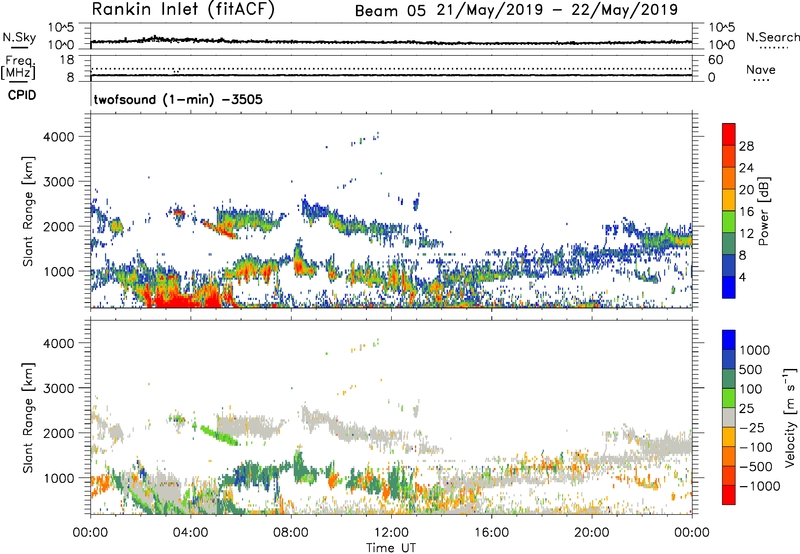Image resolution: width=800 pixels, height=554 pixels.
Task: Click the "Velocity [m s⁻¹]" color bar label
Action: coord(790,417)
